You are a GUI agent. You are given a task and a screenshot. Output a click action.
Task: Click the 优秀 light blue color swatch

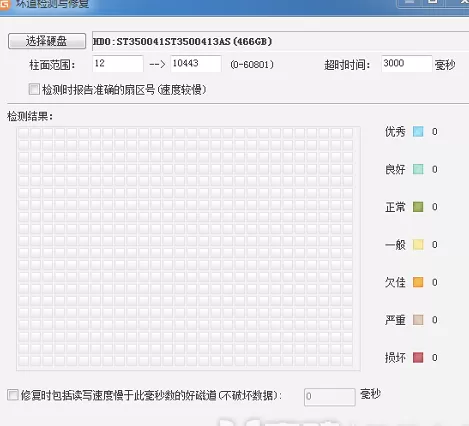click(x=418, y=132)
